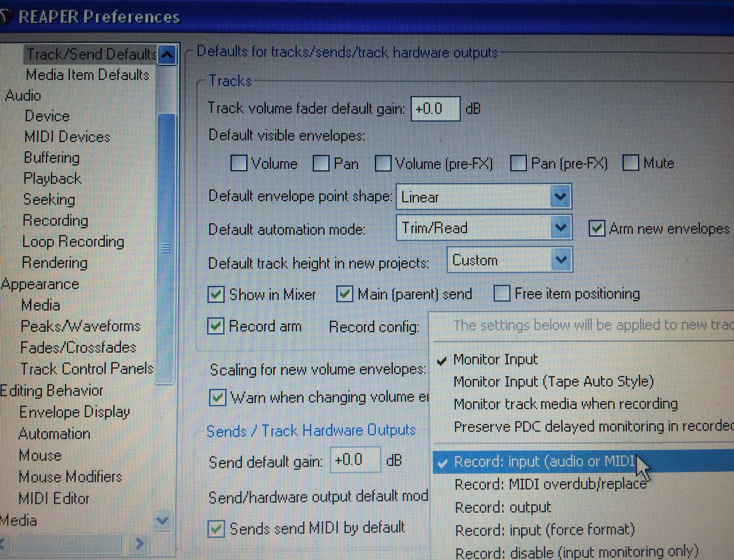Click the track volume fader gain field
Image resolution: width=734 pixels, height=560 pixels.
tap(435, 109)
